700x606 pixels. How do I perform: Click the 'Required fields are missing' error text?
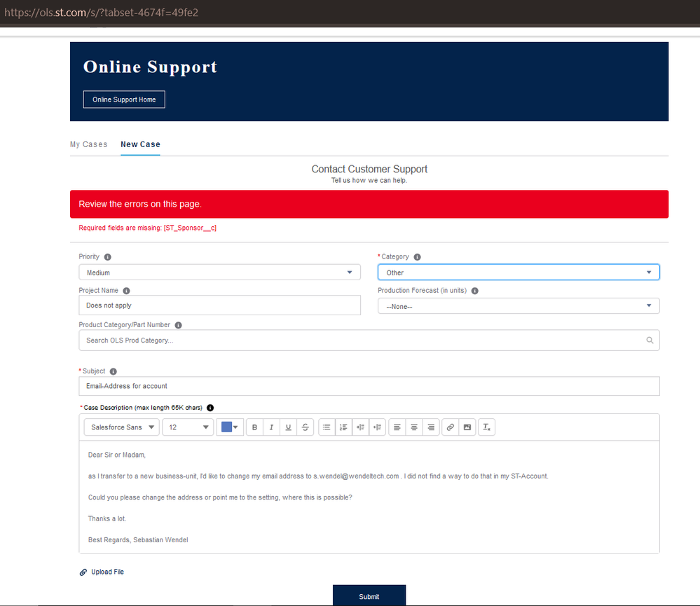point(147,228)
